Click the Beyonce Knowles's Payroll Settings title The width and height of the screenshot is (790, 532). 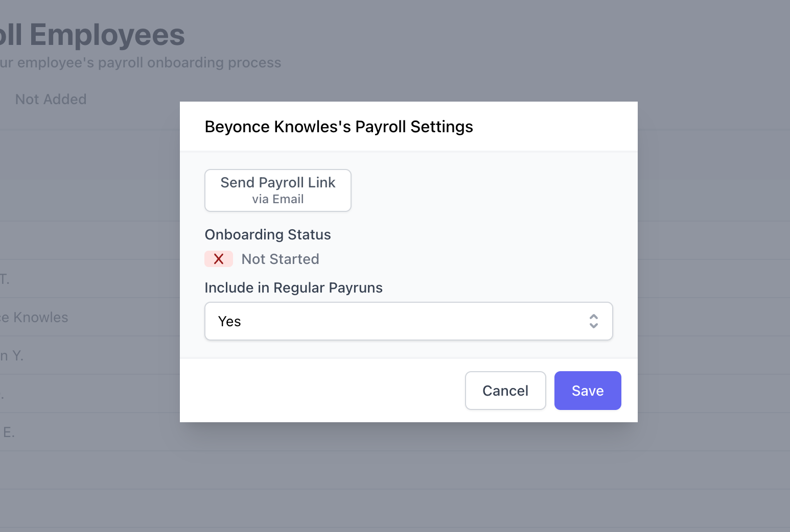tap(339, 127)
